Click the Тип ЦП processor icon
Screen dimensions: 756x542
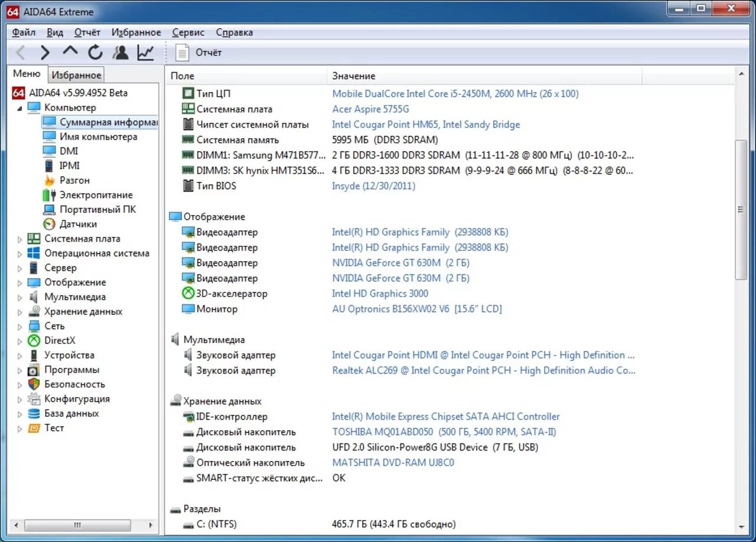click(188, 93)
